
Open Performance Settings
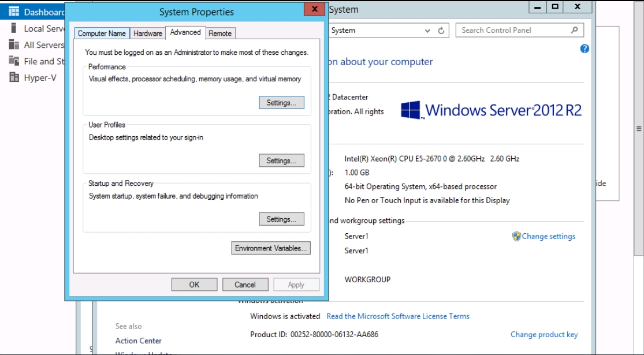coord(281,103)
